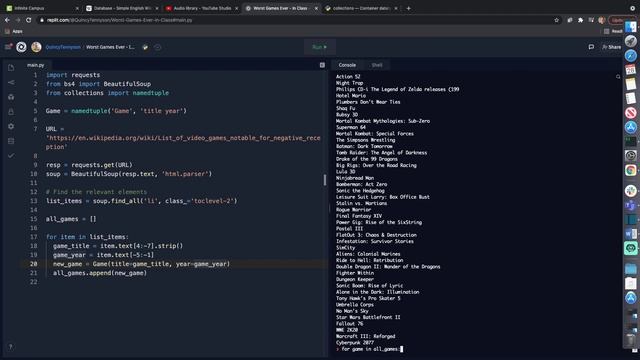Click the editor vertical scrollbar handle
This screenshot has width=640, height=360.
pos(325,180)
